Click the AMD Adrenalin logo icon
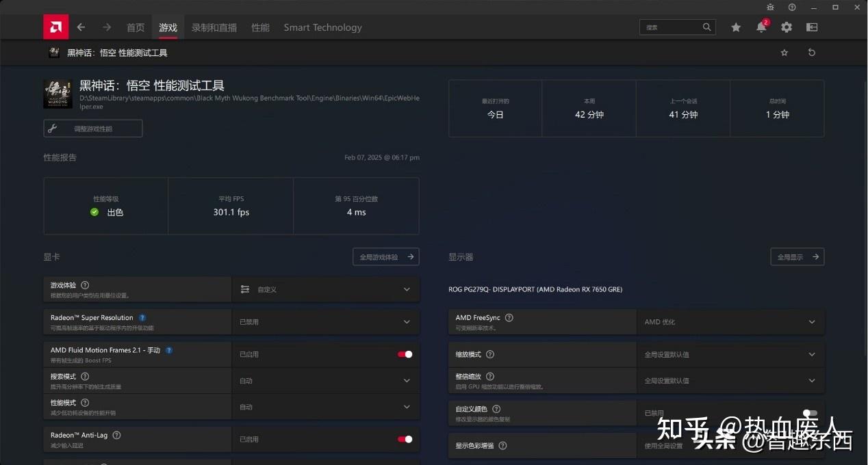Screen dimensions: 868x465 (x=55, y=27)
